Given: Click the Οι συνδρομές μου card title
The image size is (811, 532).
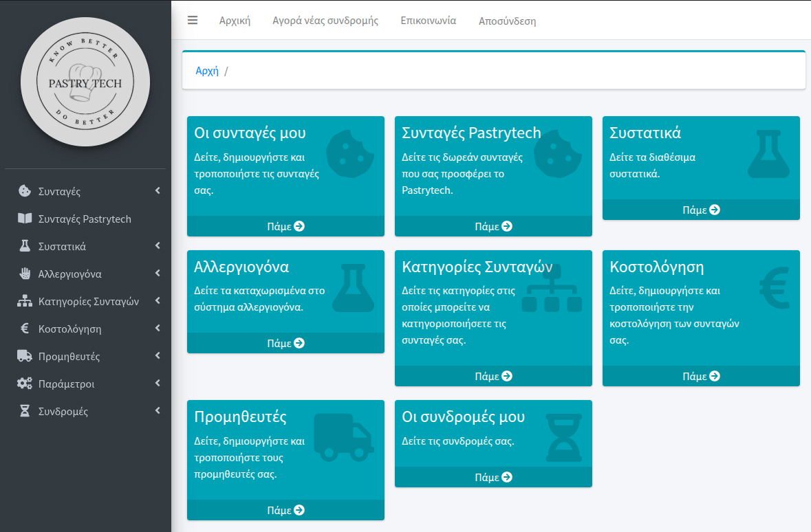Looking at the screenshot, I should pyautogui.click(x=464, y=417).
